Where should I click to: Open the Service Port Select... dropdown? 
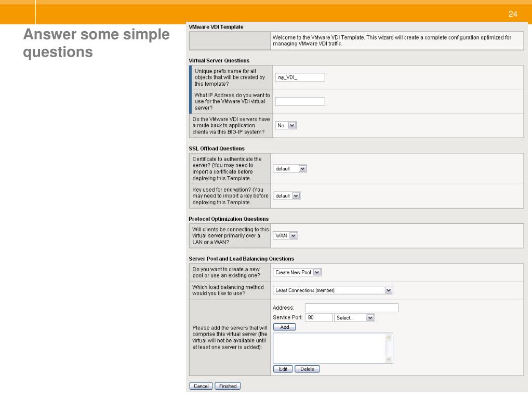click(x=354, y=317)
